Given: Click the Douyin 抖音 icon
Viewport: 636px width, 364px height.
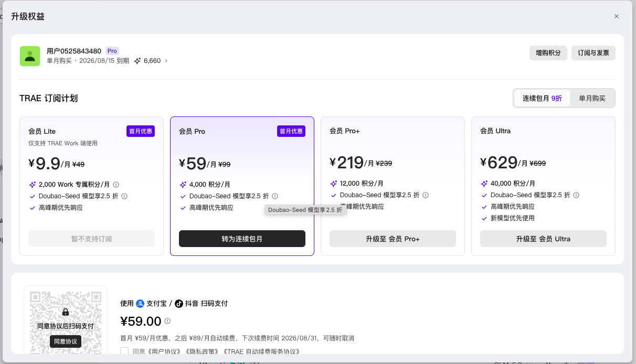Looking at the screenshot, I should click(179, 304).
